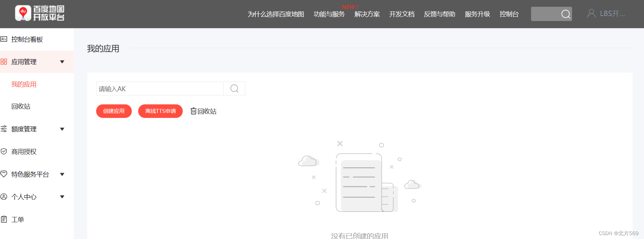The width and height of the screenshot is (644, 239).
Task: Collapse the 应用管理 section arrow
Action: 62,62
